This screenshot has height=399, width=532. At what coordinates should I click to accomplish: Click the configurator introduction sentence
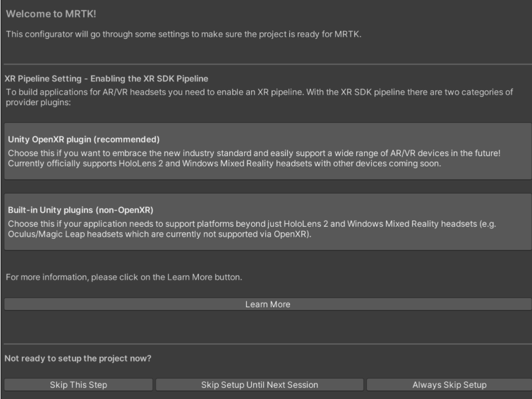pos(184,35)
